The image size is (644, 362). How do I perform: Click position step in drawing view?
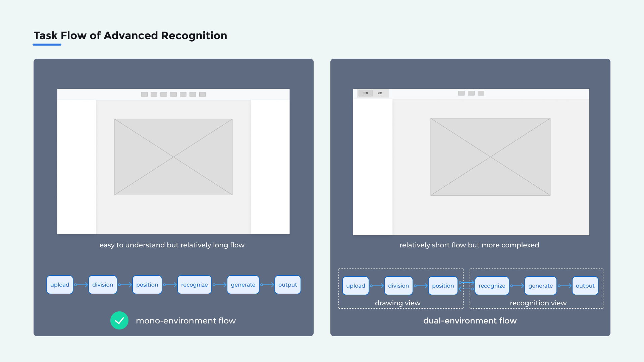tap(443, 286)
